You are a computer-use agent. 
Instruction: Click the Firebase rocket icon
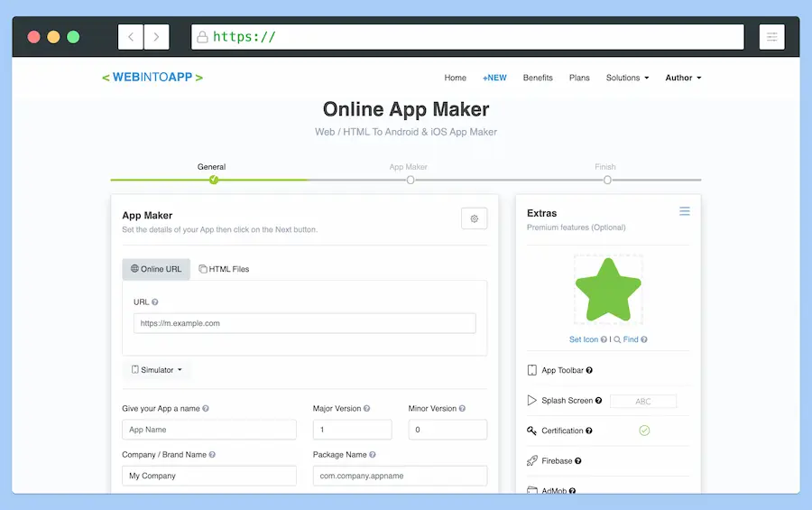pos(531,460)
